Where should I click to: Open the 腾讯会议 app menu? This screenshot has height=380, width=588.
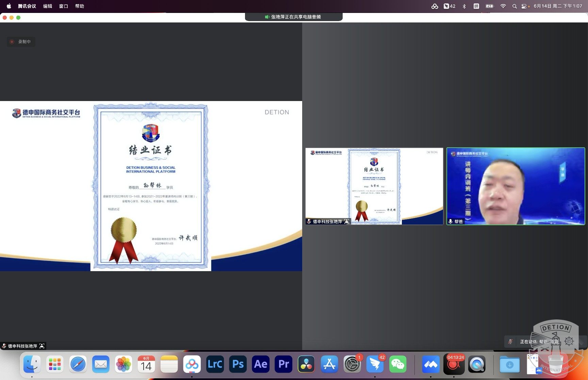pyautogui.click(x=27, y=6)
